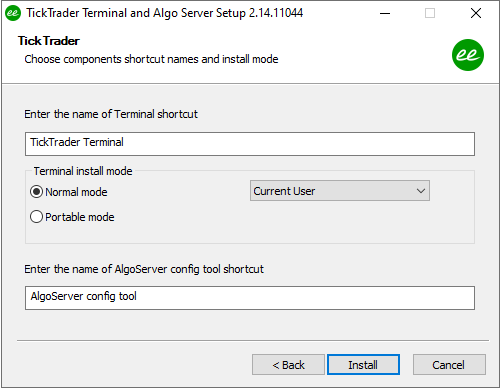Click the green TickTrader logo in header
This screenshot has width=500, height=388.
(468, 55)
